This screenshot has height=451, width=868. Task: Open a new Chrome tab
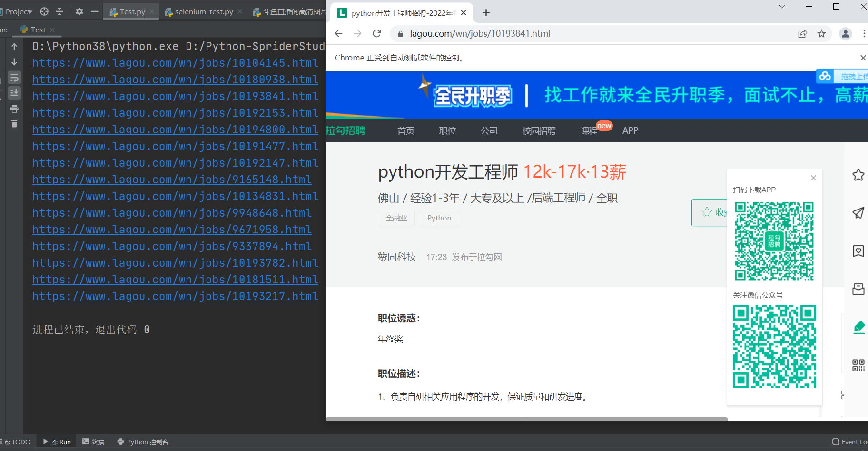tap(486, 13)
